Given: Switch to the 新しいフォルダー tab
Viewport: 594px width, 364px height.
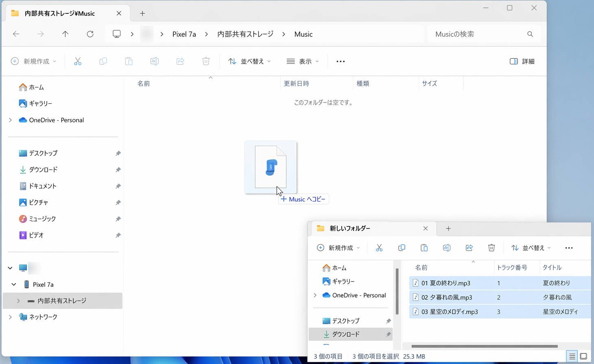Looking at the screenshot, I should tap(350, 229).
